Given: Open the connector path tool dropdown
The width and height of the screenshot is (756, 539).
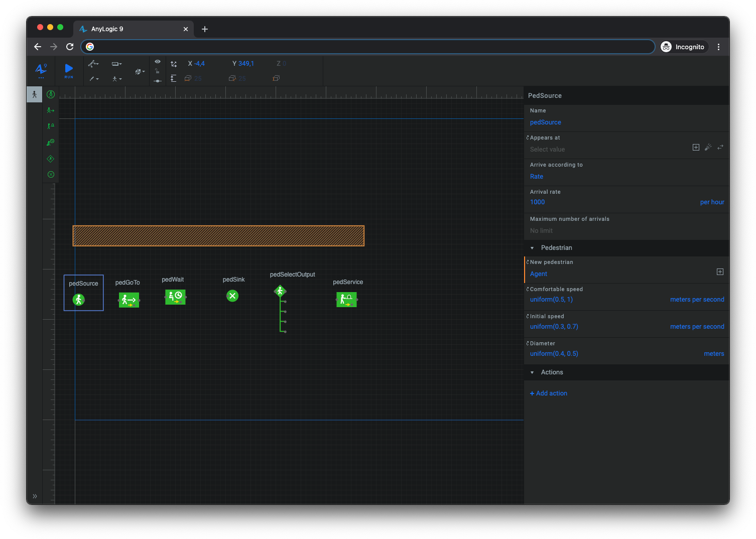Looking at the screenshot, I should (x=93, y=64).
